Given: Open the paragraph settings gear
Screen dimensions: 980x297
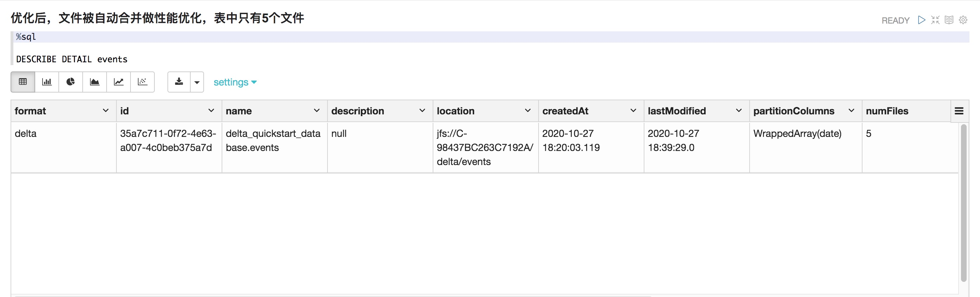Looking at the screenshot, I should coord(963,20).
